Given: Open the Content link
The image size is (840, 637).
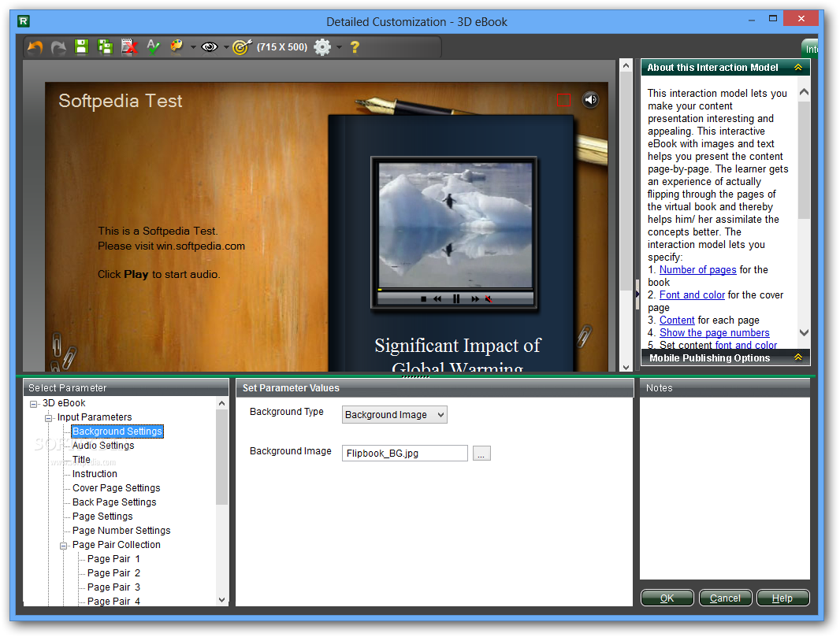Looking at the screenshot, I should tap(677, 320).
